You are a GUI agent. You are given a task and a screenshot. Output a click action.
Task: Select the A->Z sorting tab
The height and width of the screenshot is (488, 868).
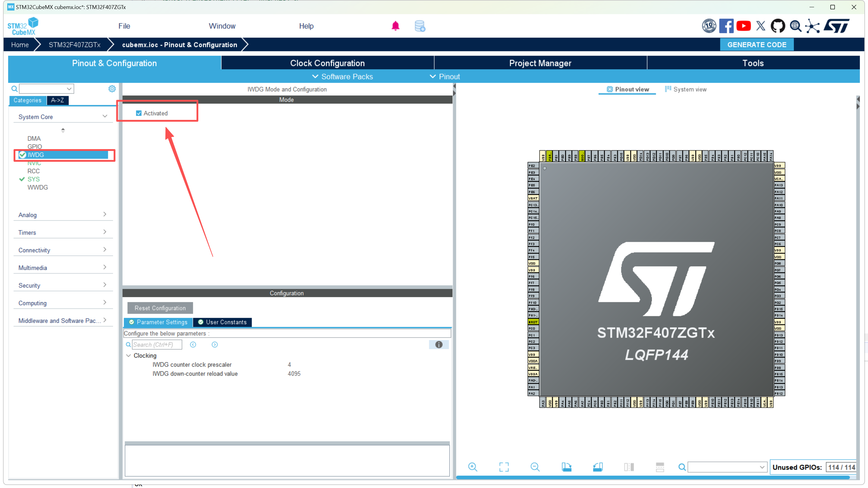coord(57,100)
